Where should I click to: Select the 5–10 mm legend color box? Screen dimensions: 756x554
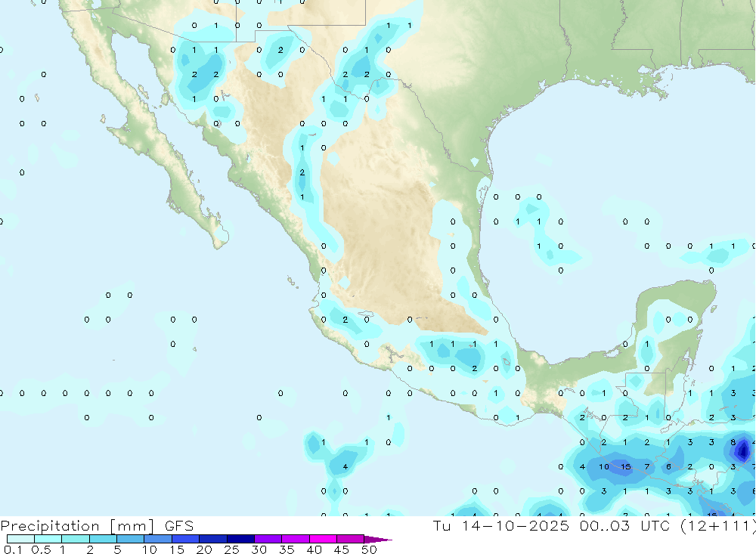tap(131, 539)
